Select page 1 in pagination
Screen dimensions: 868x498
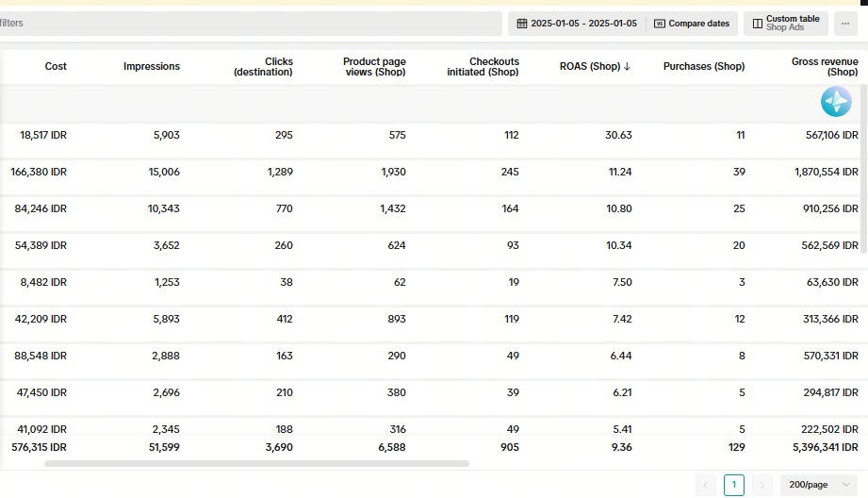(733, 485)
